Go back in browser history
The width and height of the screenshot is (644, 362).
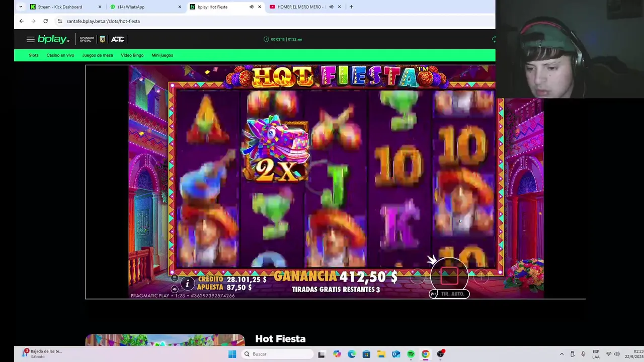[x=21, y=21]
